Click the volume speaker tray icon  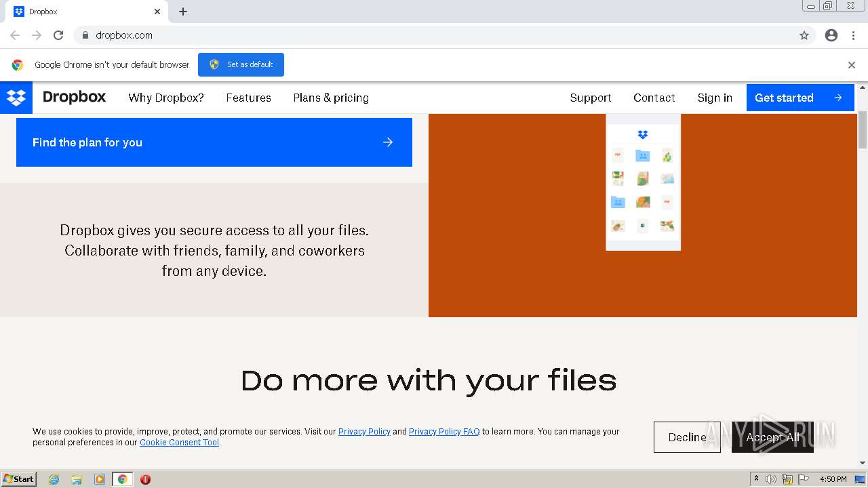[771, 479]
